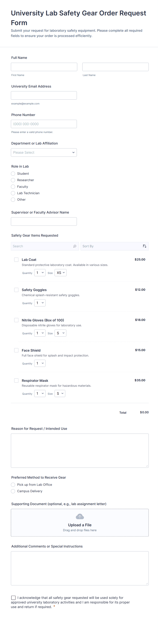Expand the Face Shield Quantity dropdown
This screenshot has width=158, height=644.
(40, 363)
